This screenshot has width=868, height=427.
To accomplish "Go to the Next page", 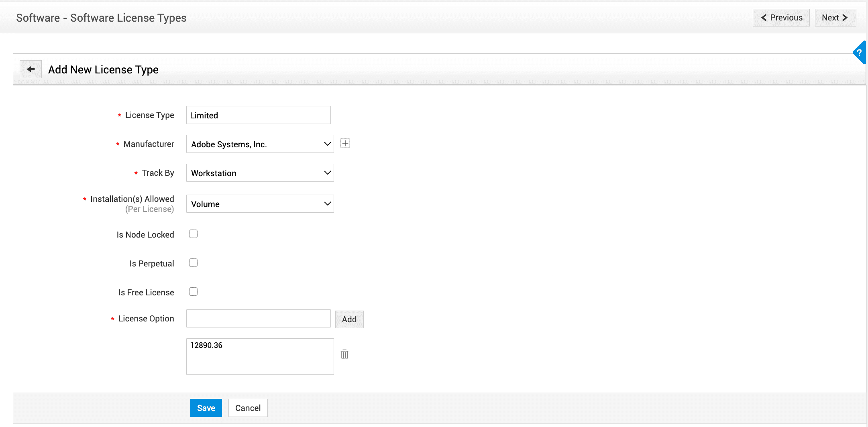I will click(x=835, y=18).
